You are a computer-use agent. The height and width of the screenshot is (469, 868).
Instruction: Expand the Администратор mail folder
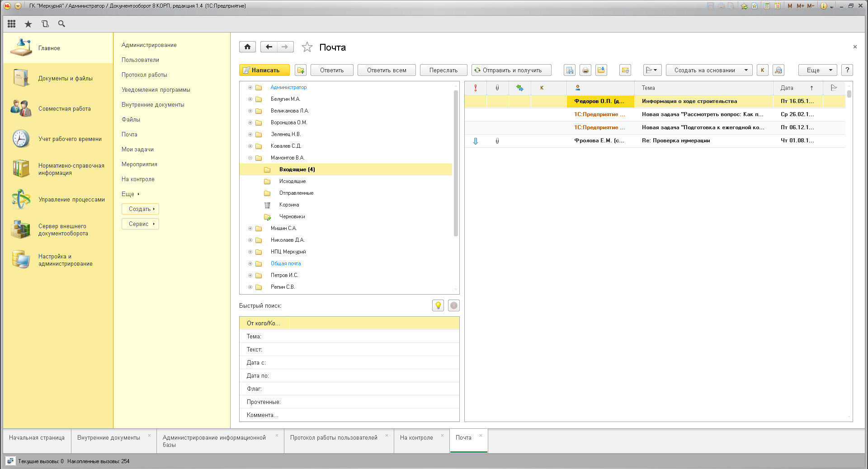pyautogui.click(x=250, y=87)
